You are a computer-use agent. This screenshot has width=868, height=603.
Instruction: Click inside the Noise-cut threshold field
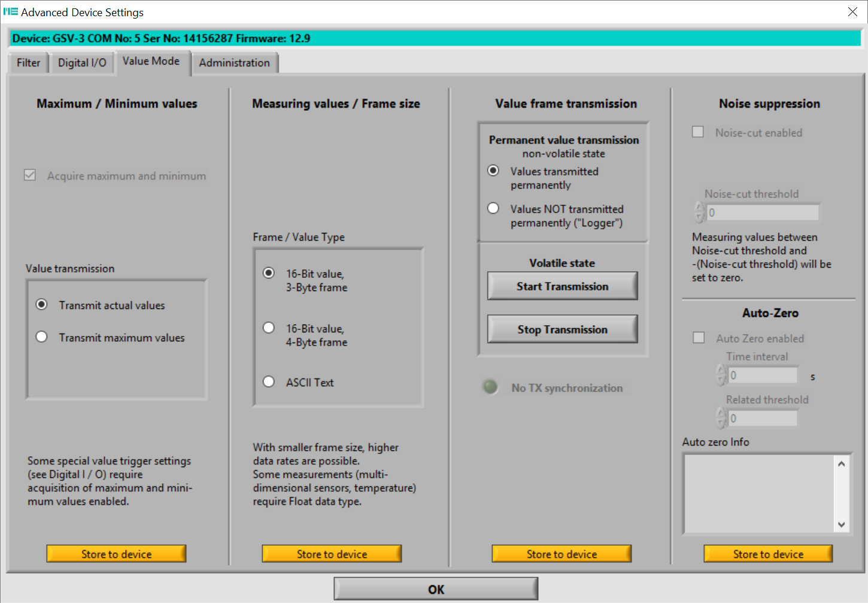[x=763, y=213]
